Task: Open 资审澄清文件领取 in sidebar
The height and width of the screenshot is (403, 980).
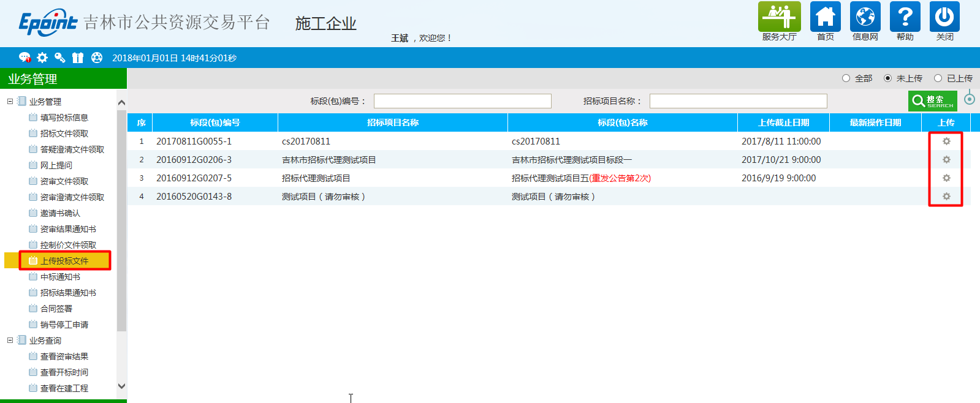Action: [72, 197]
